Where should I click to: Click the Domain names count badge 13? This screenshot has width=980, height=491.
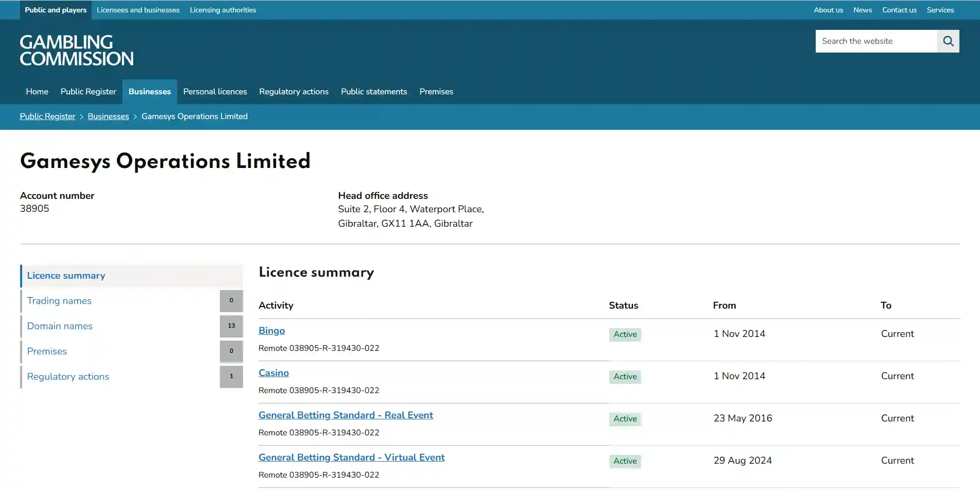[x=231, y=326]
